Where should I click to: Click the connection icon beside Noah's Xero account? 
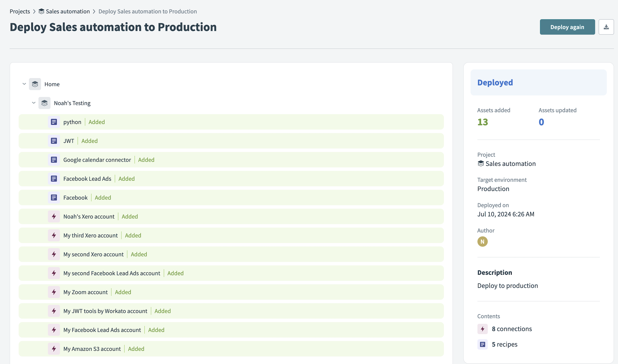point(54,216)
